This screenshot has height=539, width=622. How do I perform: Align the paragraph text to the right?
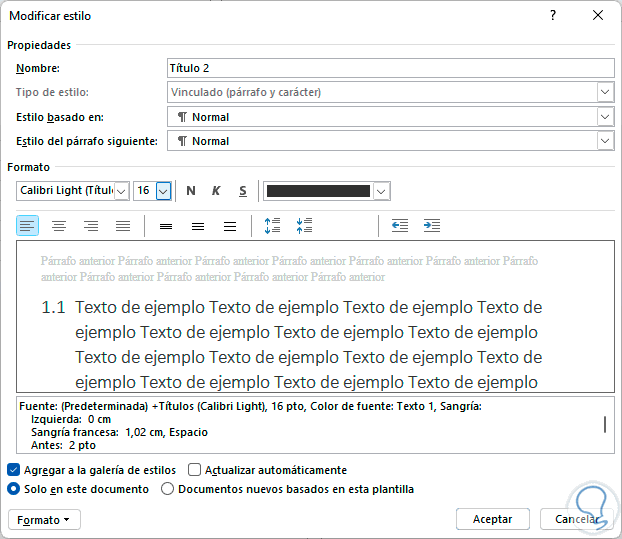pyautogui.click(x=91, y=226)
